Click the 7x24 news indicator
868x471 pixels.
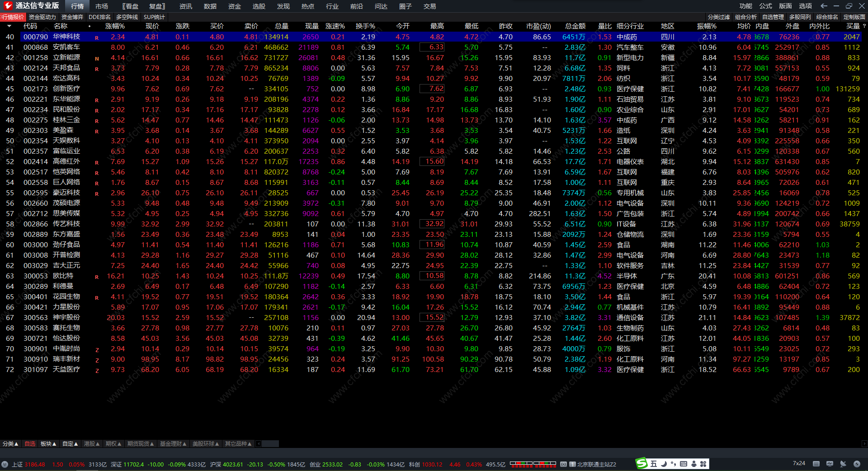pyautogui.click(x=799, y=464)
